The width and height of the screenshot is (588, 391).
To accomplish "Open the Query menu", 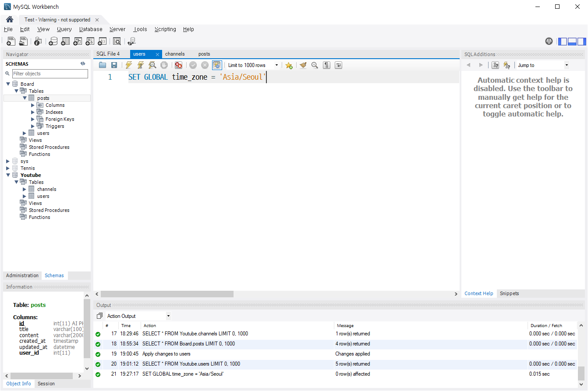I will coord(64,29).
